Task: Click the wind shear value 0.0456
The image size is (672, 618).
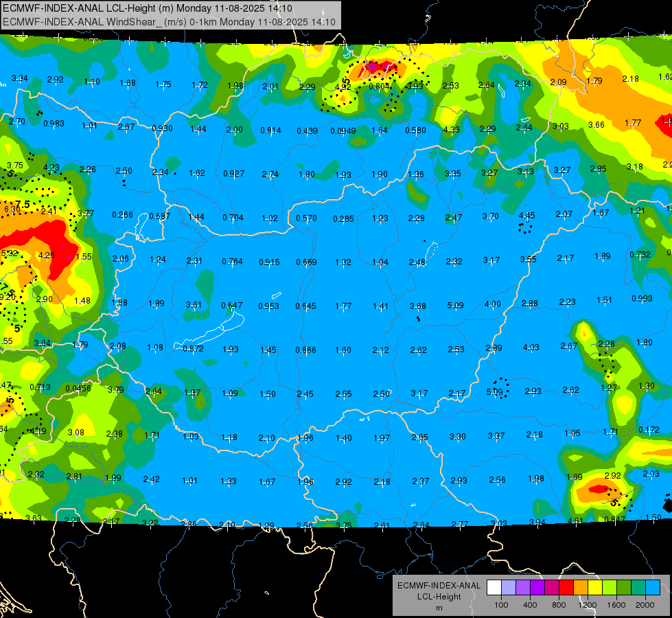Action: click(78, 389)
